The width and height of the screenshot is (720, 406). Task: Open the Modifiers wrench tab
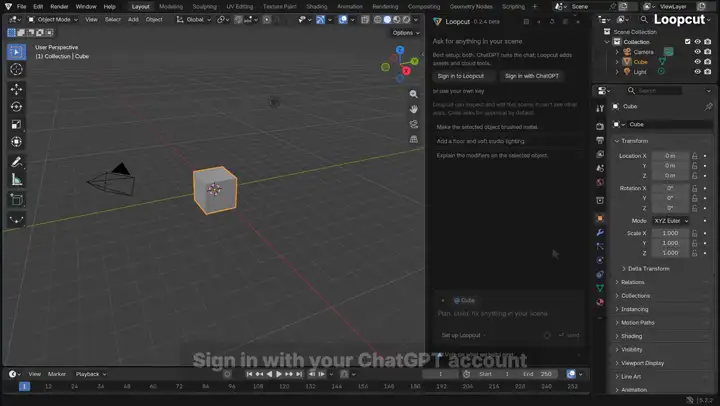[x=600, y=232]
